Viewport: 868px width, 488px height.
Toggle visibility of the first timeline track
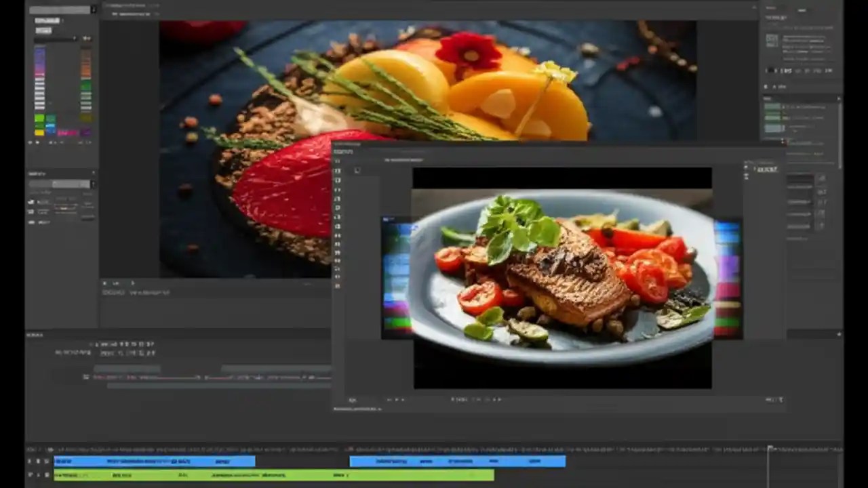tap(30, 461)
